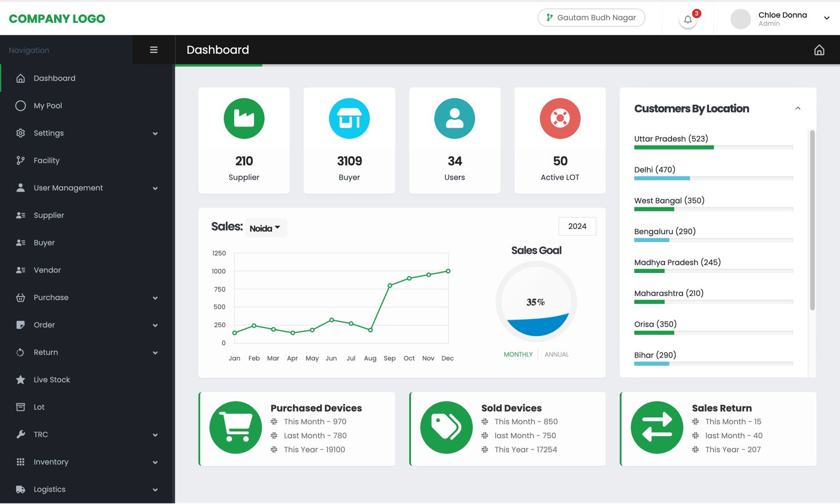Click the 2024 year input field

click(x=577, y=226)
